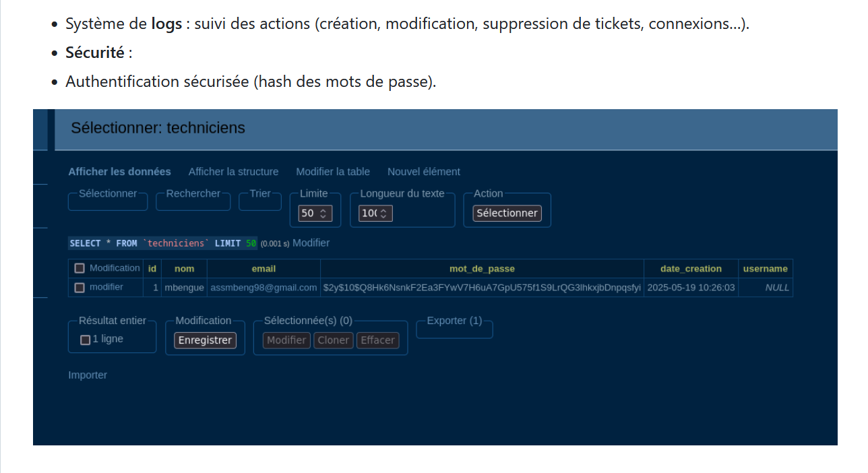Open the Importer link

(88, 375)
